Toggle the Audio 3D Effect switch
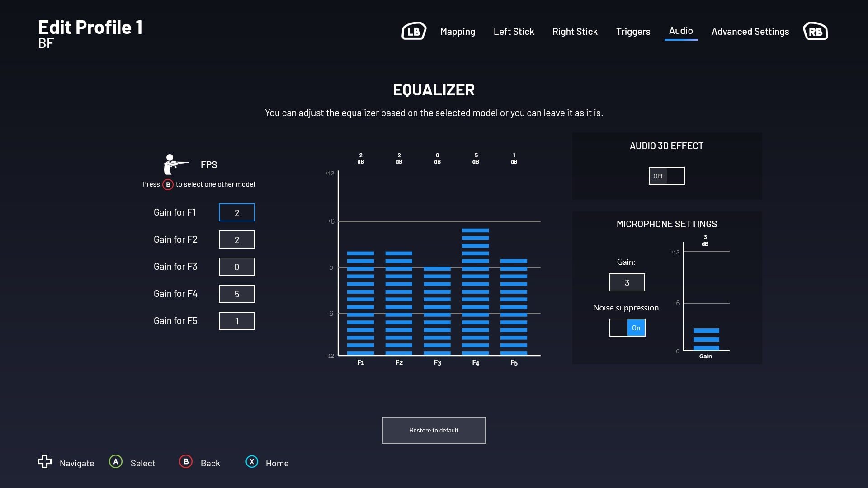The width and height of the screenshot is (868, 488). [666, 176]
